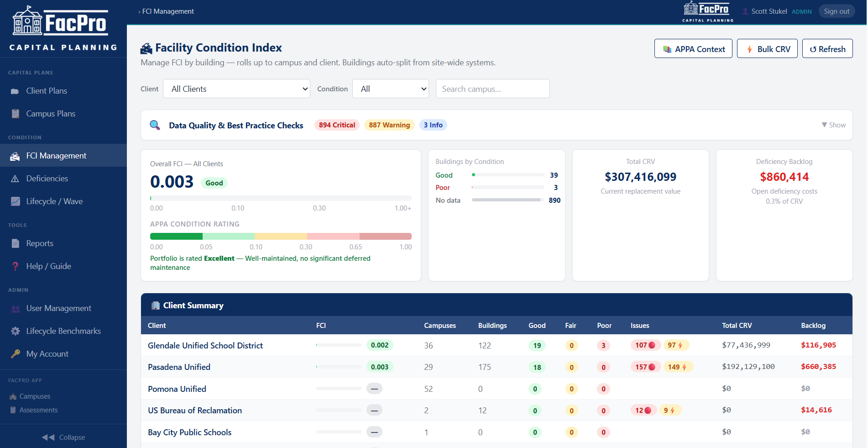Open Lifecycle Benchmarks admin page
The width and height of the screenshot is (868, 448).
pyautogui.click(x=63, y=331)
